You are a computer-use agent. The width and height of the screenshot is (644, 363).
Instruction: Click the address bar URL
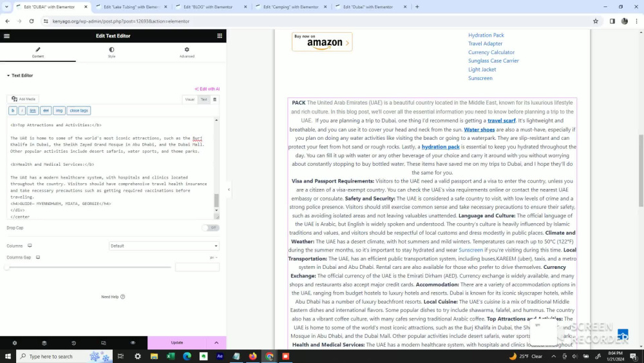121,21
